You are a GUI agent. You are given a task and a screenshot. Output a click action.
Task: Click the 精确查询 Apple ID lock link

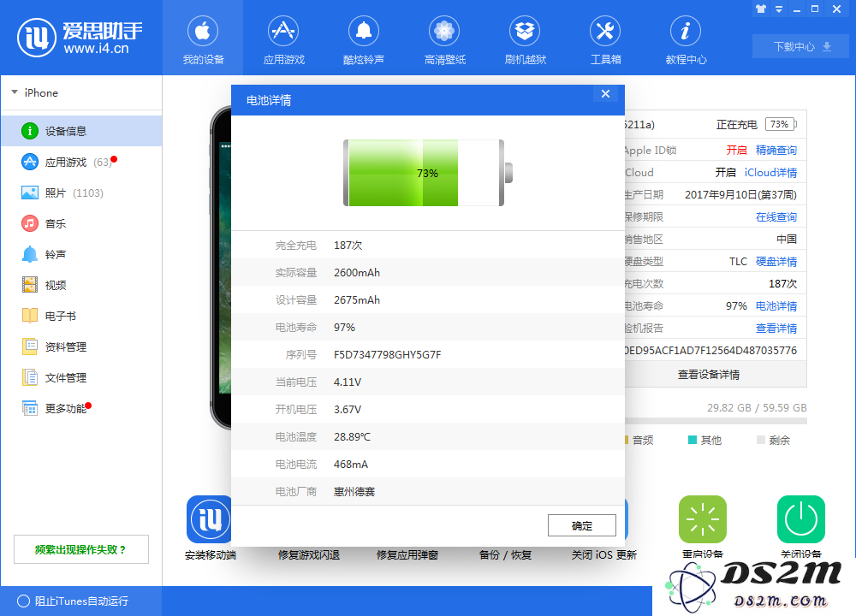click(776, 150)
